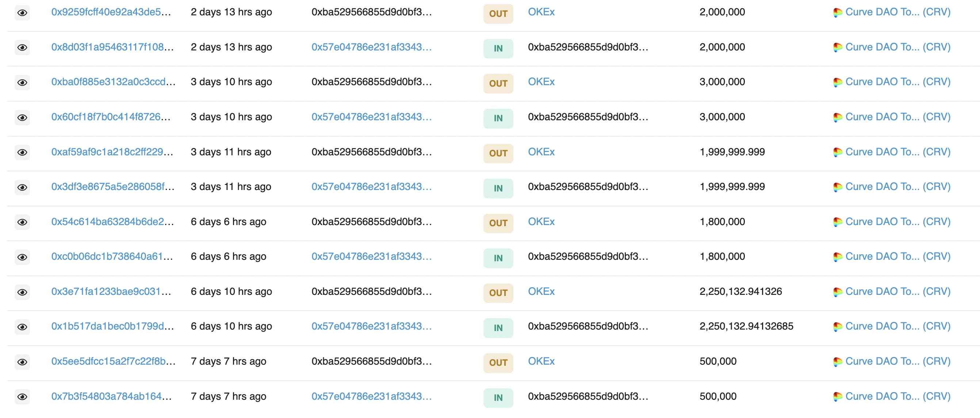Click OUT badge in 1,999,999.999 row

pos(498,153)
